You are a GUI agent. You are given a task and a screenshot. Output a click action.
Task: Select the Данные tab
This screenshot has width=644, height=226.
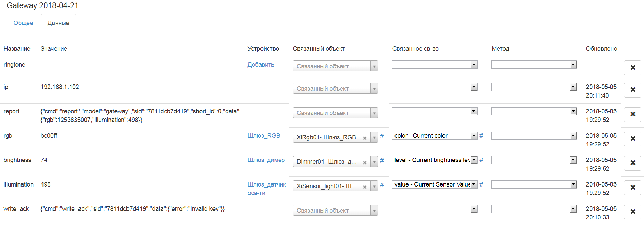click(58, 23)
